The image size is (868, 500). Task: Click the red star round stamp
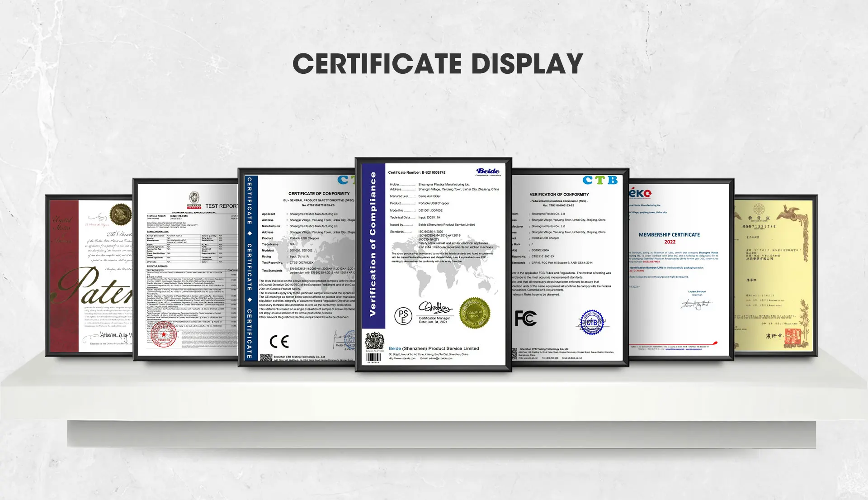tap(163, 335)
